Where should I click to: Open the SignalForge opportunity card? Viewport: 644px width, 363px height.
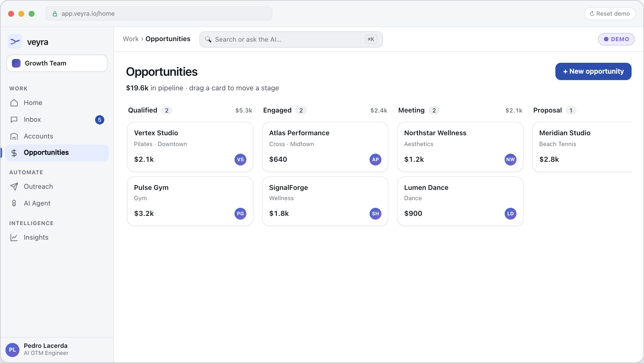pyautogui.click(x=325, y=201)
